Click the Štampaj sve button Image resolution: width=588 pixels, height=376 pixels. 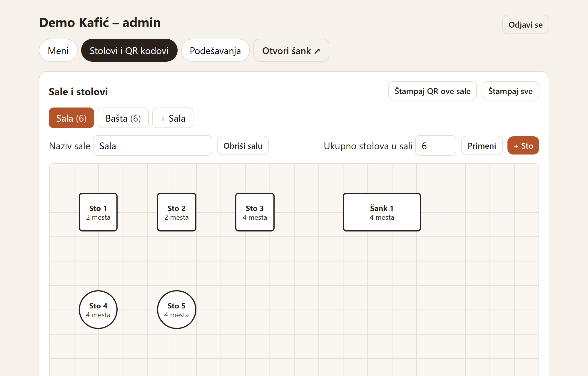tap(510, 91)
